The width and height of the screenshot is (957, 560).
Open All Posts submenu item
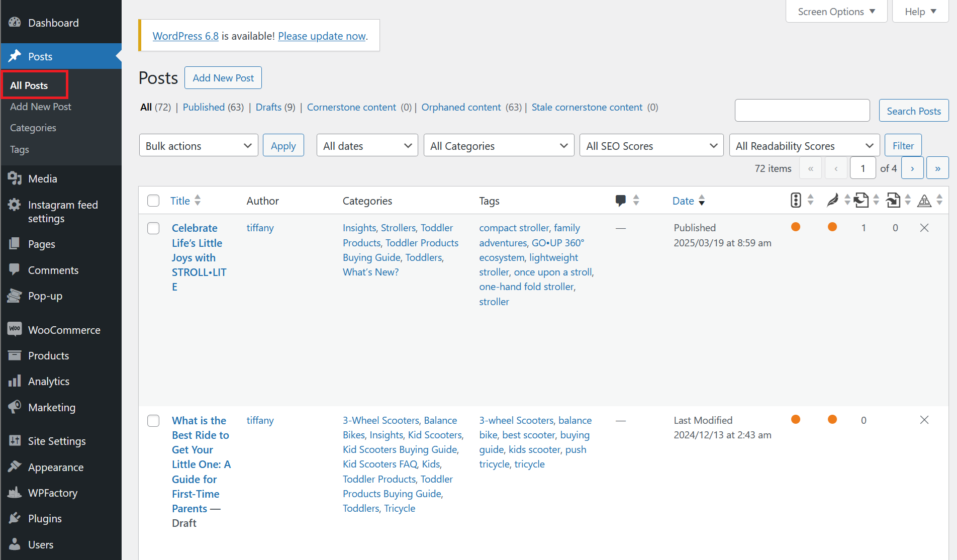coord(29,85)
